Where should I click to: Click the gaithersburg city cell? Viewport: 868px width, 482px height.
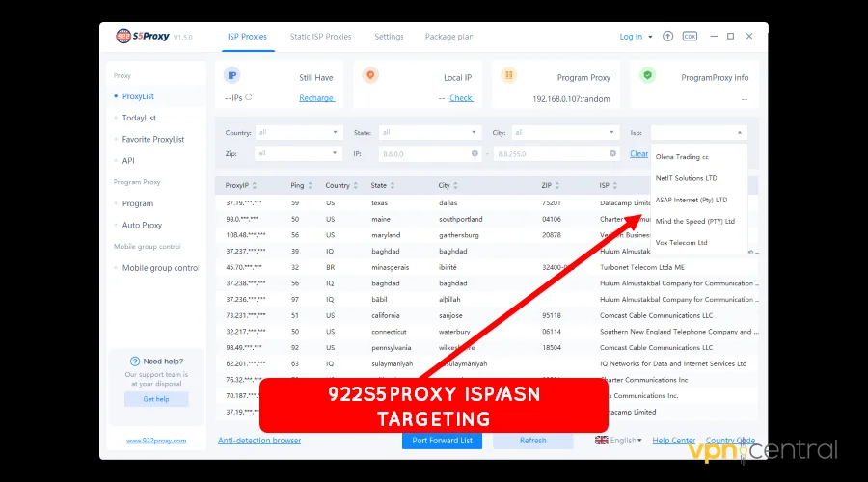pos(458,235)
